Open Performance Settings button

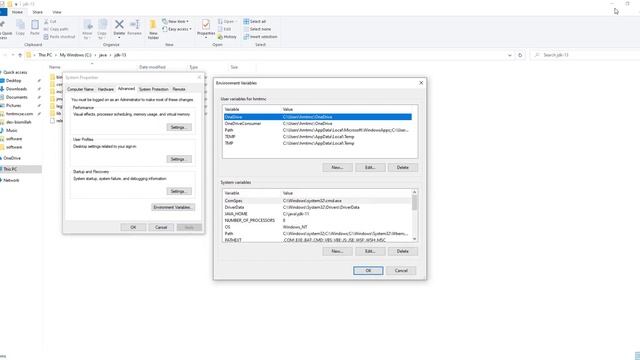click(179, 127)
